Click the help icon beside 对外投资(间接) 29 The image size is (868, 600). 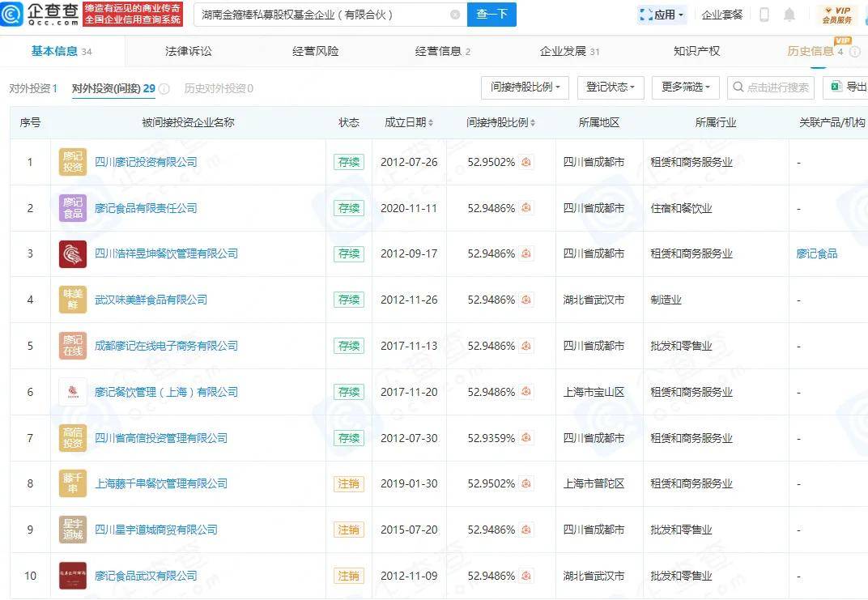(x=164, y=88)
